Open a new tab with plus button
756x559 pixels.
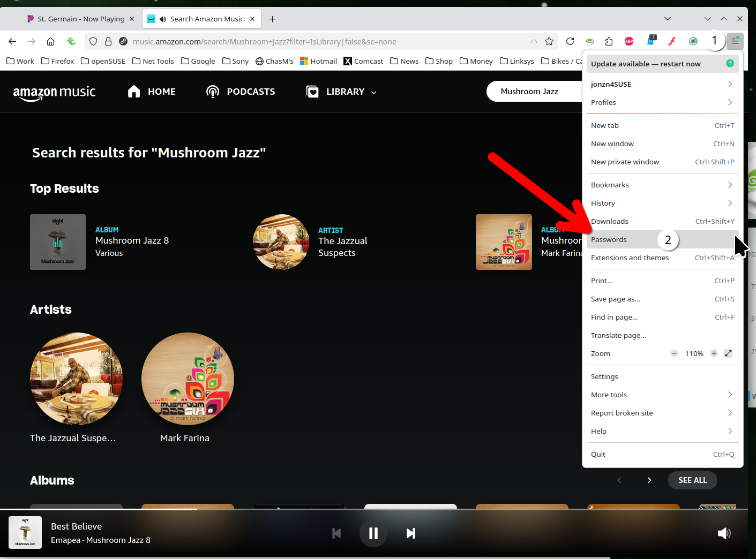pyautogui.click(x=272, y=19)
